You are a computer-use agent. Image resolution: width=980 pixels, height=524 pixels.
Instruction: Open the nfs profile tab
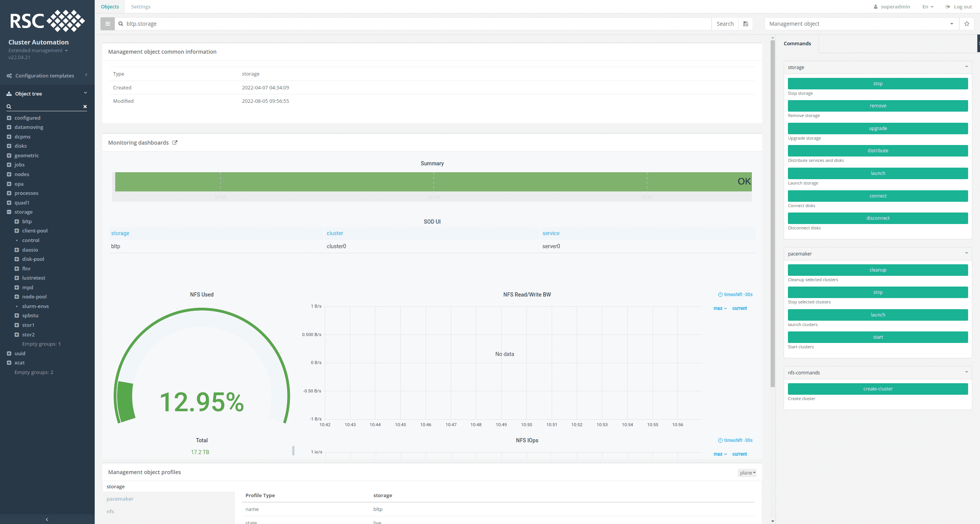(110, 511)
